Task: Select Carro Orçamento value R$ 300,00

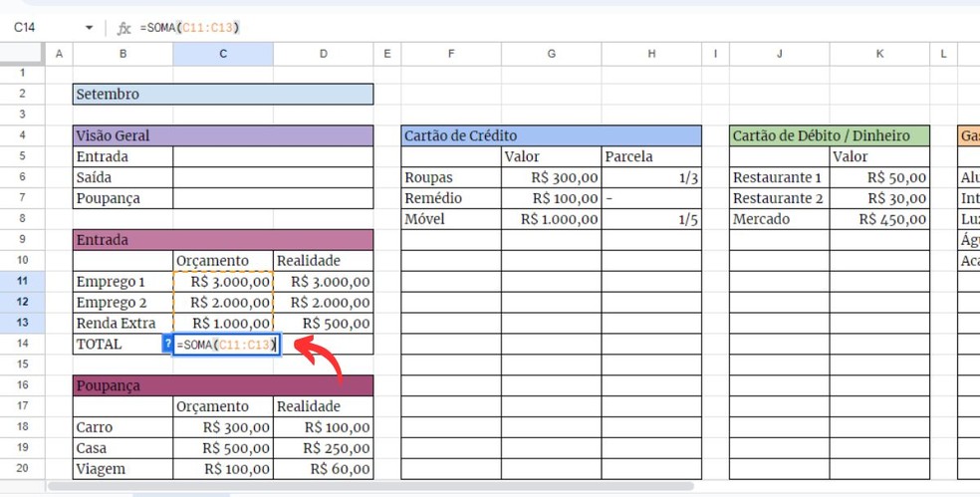Action: (x=223, y=427)
